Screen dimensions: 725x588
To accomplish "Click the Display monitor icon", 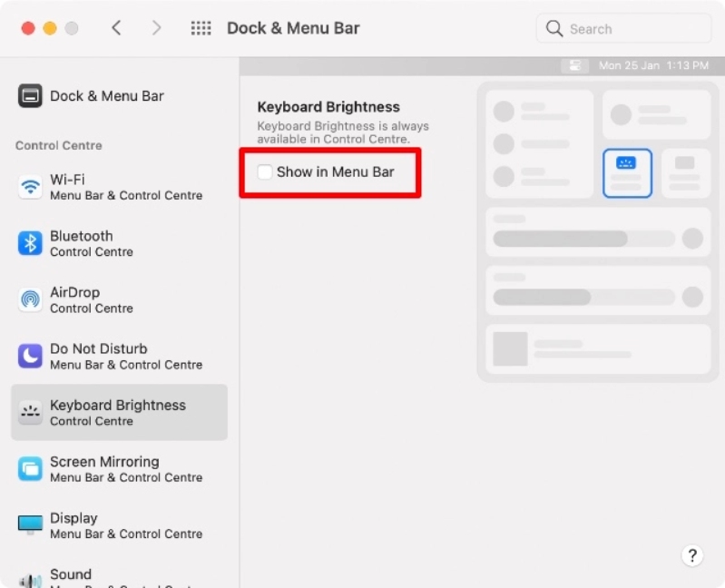I will (30, 525).
